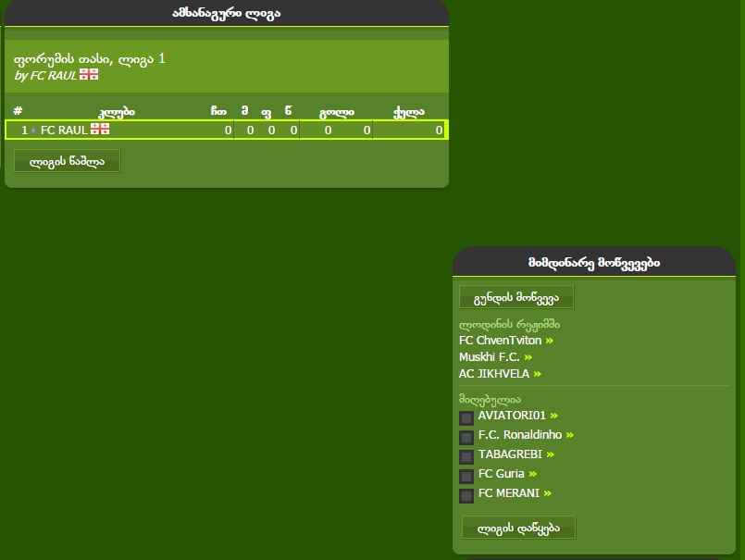Click the Georgian flag in the FC RAUL table row
This screenshot has height=560, width=745.
tap(100, 129)
